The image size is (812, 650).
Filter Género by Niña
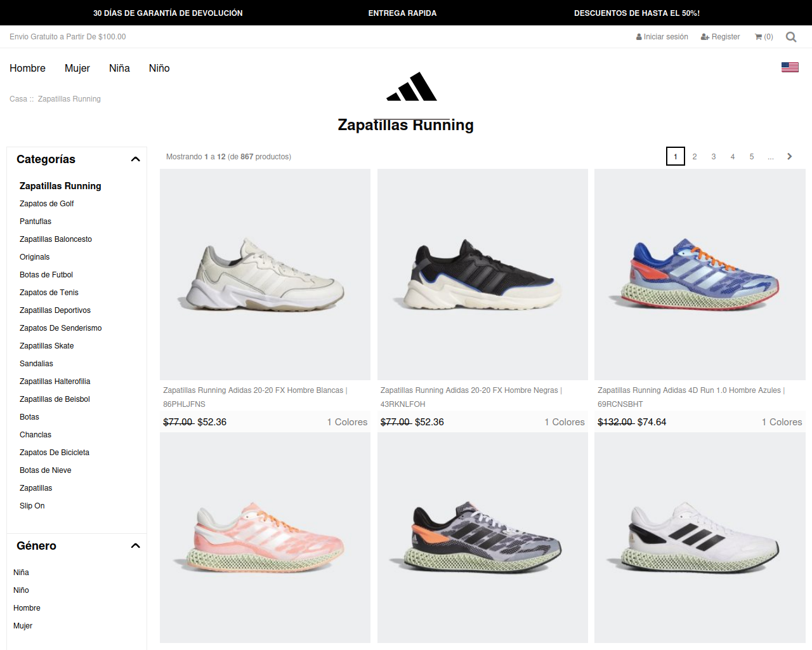(21, 573)
